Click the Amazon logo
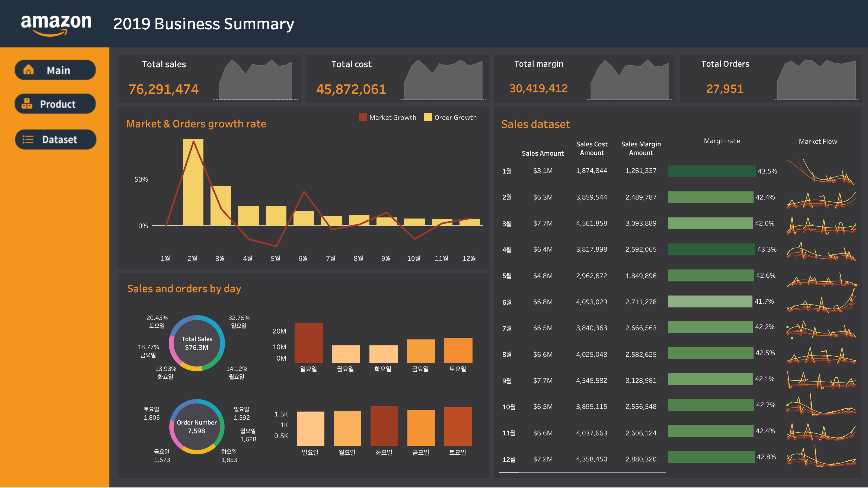 click(x=56, y=24)
